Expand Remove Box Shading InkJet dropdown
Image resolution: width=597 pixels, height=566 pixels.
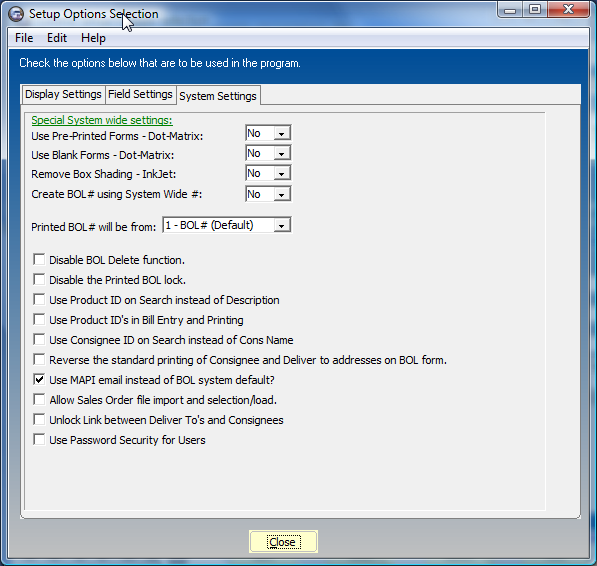click(x=281, y=174)
